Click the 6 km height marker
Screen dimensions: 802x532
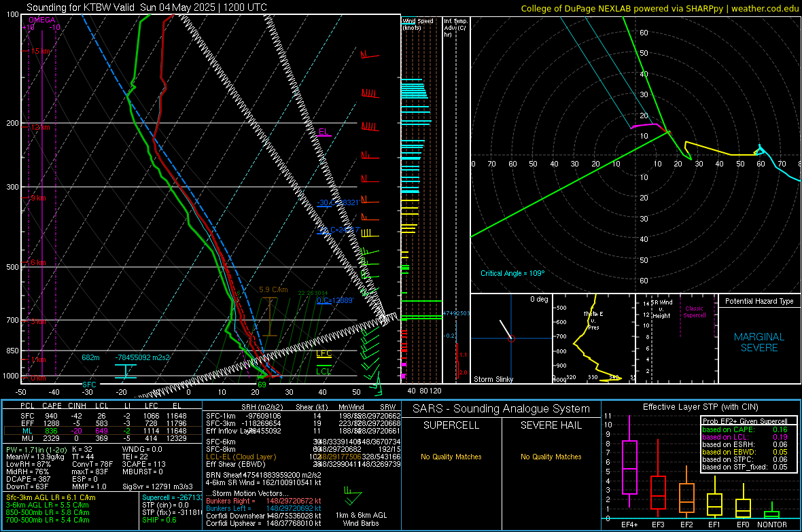[38, 262]
